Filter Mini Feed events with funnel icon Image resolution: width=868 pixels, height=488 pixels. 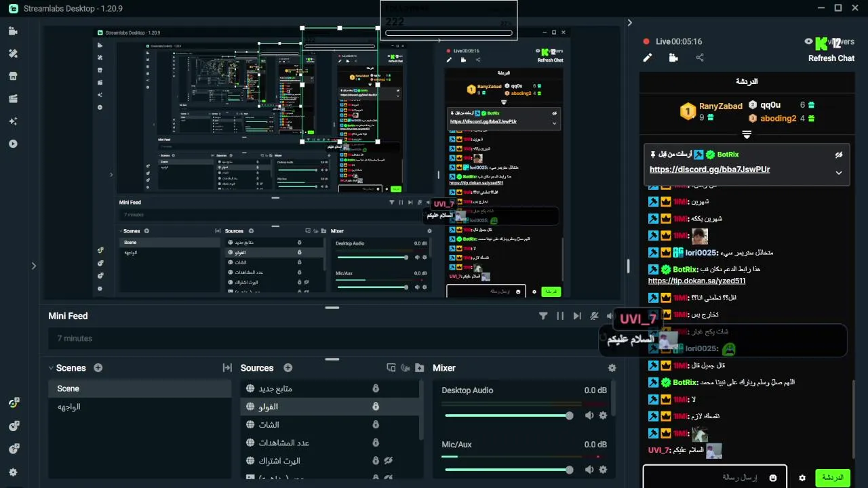point(543,316)
